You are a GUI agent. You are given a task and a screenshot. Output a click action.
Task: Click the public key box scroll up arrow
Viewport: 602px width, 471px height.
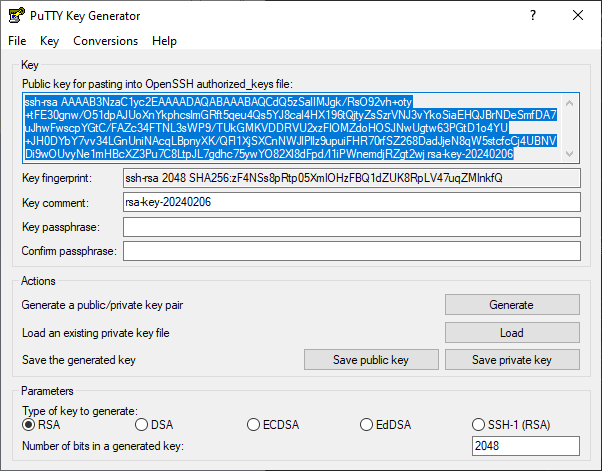[570, 103]
